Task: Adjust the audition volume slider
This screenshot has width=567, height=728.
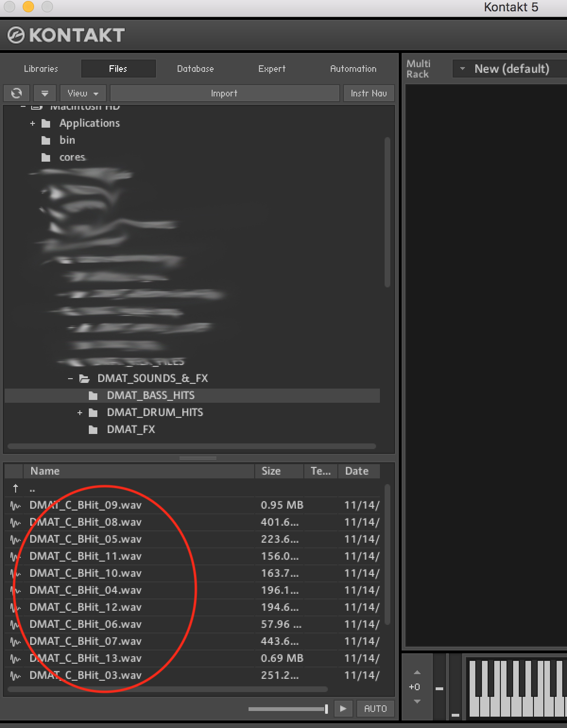Action: coord(288,709)
